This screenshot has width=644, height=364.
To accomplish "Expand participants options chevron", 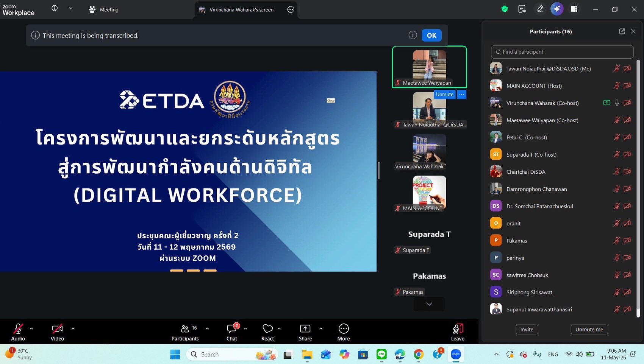I will tap(207, 329).
